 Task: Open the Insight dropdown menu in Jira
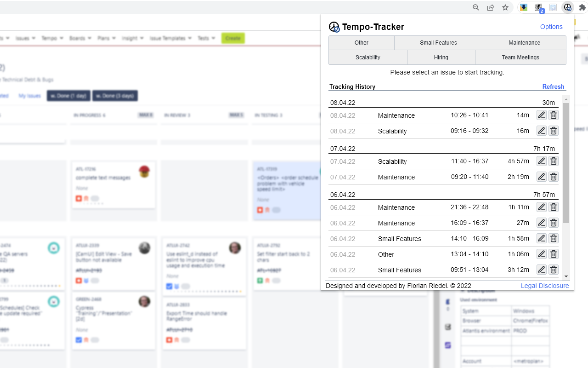pos(133,38)
